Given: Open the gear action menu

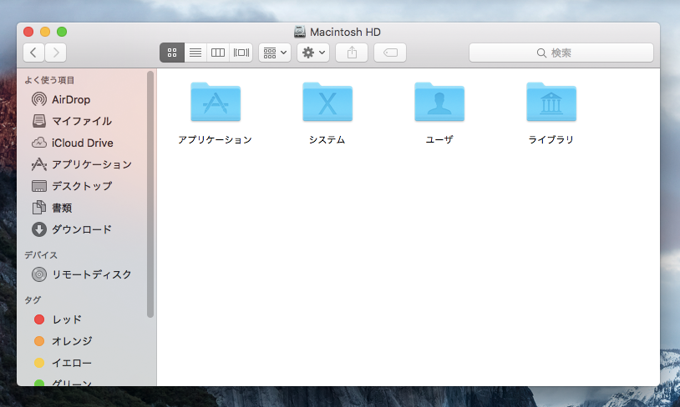Looking at the screenshot, I should pos(313,53).
